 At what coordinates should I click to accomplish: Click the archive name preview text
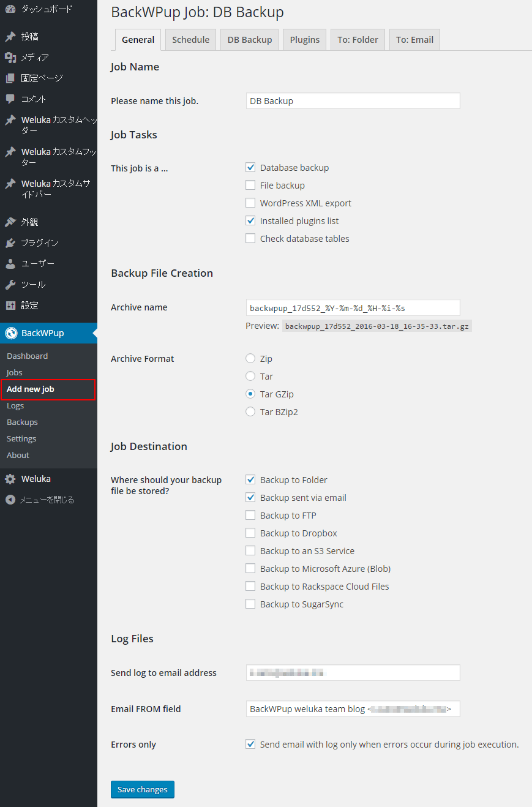(377, 326)
